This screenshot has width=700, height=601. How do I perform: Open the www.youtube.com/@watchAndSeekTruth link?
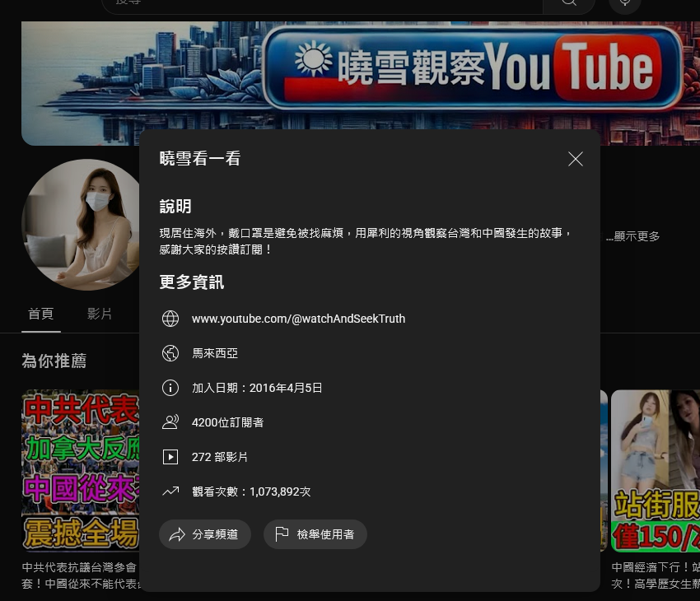pos(298,319)
